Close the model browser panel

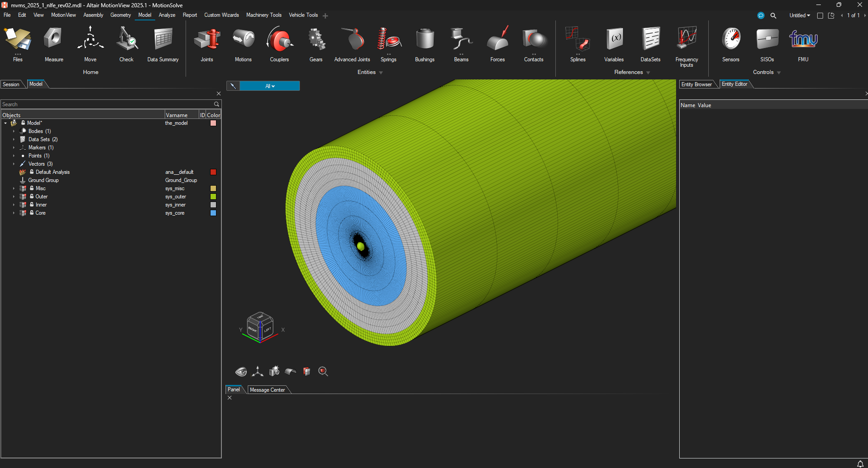pos(219,94)
